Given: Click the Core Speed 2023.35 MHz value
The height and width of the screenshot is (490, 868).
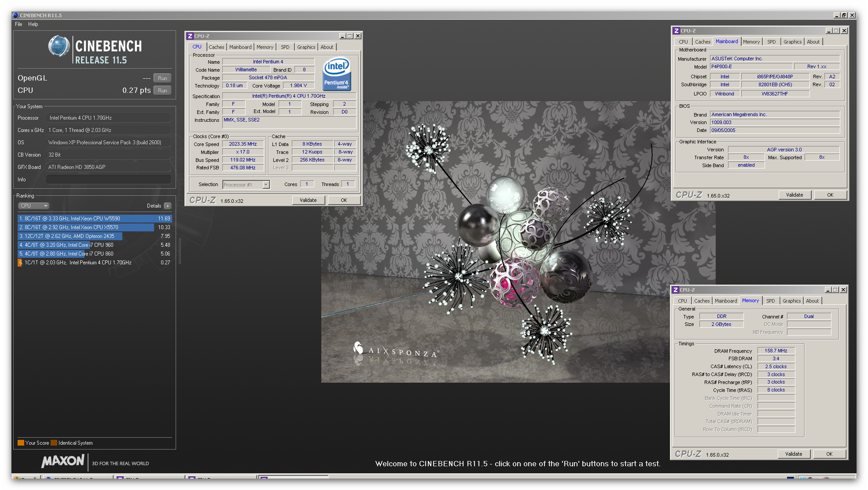Looking at the screenshot, I should pos(243,144).
